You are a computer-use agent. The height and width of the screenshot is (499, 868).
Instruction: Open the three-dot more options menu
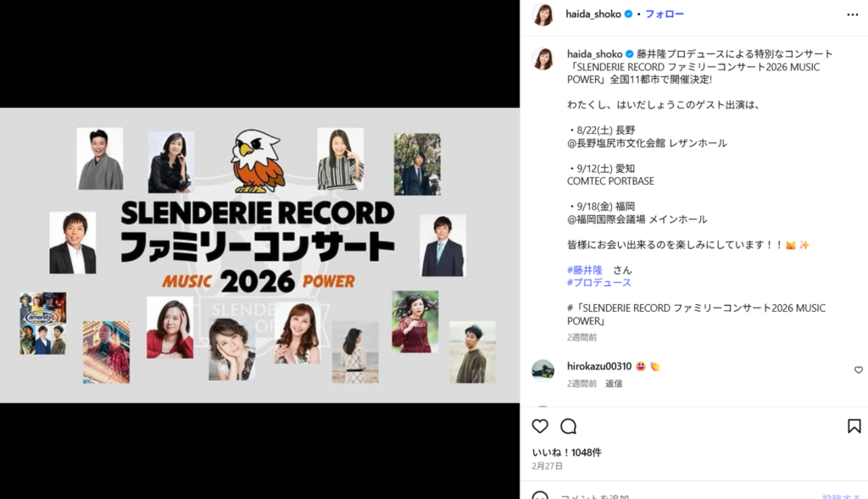click(852, 14)
